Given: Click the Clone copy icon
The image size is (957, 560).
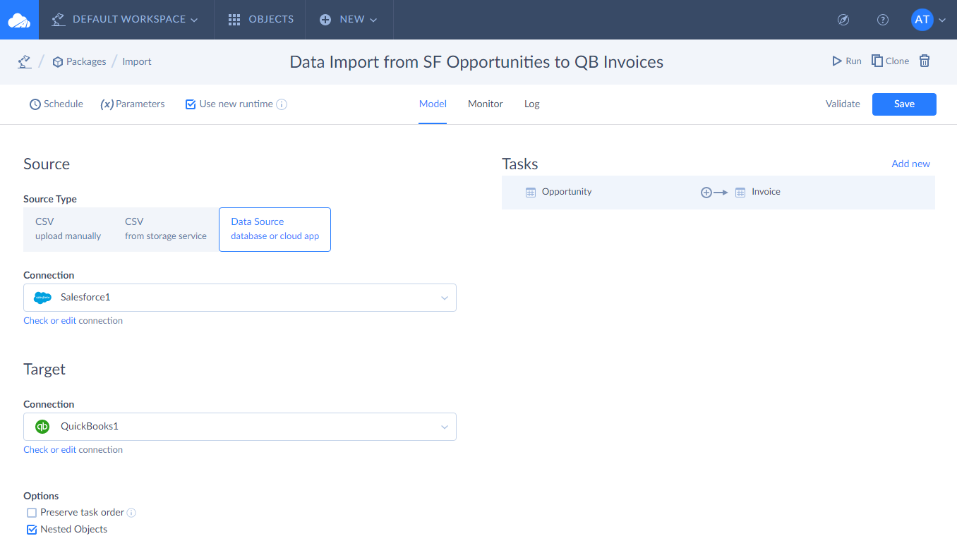Looking at the screenshot, I should click(877, 61).
